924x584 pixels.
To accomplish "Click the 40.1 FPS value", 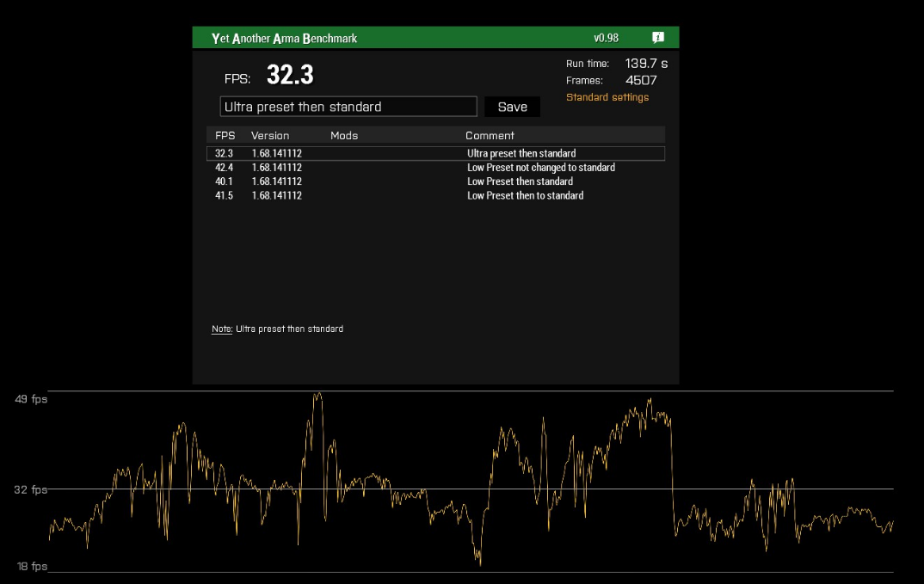I will pyautogui.click(x=224, y=181).
